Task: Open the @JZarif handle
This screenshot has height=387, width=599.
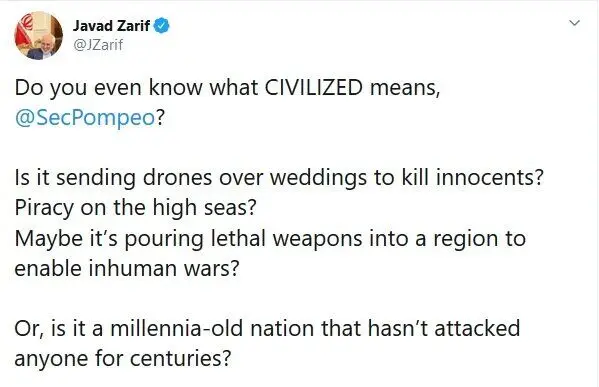Action: point(98,45)
